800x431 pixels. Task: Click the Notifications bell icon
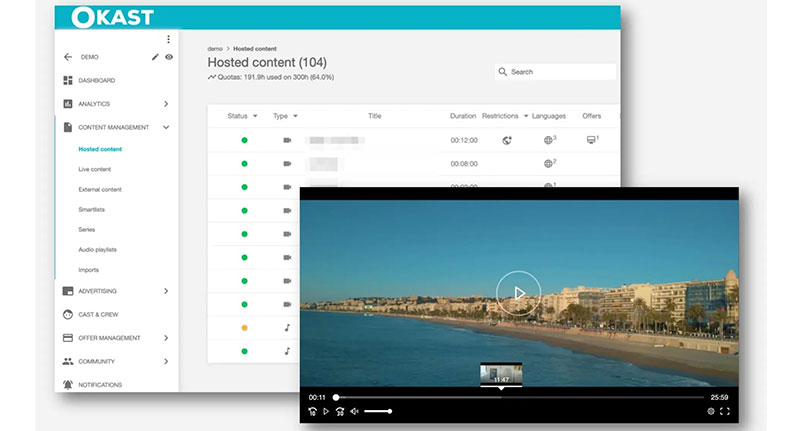coord(68,385)
